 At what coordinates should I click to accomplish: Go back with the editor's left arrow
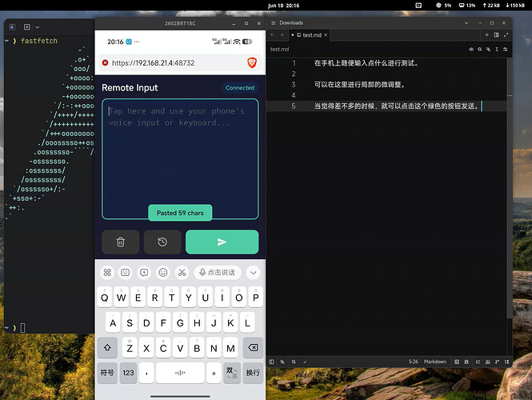coord(273,34)
